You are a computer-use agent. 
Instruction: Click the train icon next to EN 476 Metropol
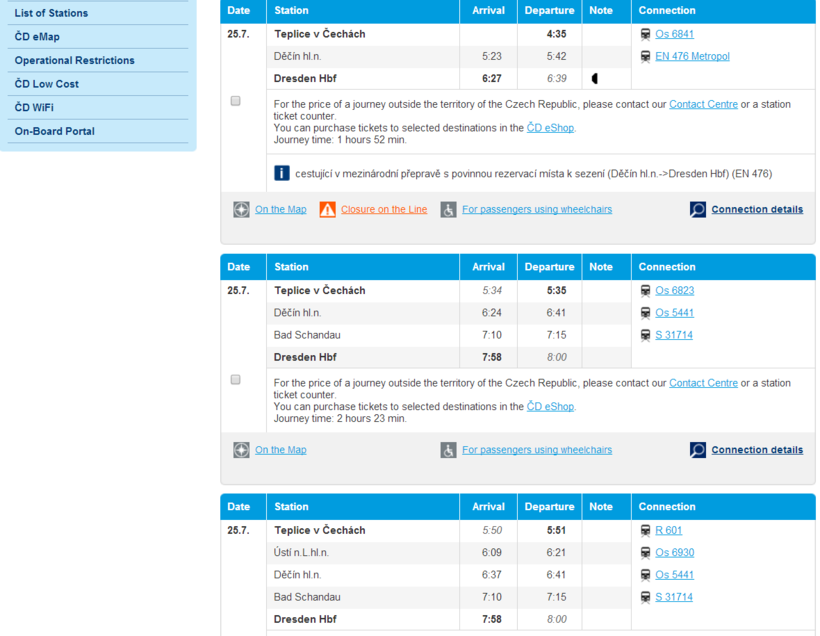645,56
